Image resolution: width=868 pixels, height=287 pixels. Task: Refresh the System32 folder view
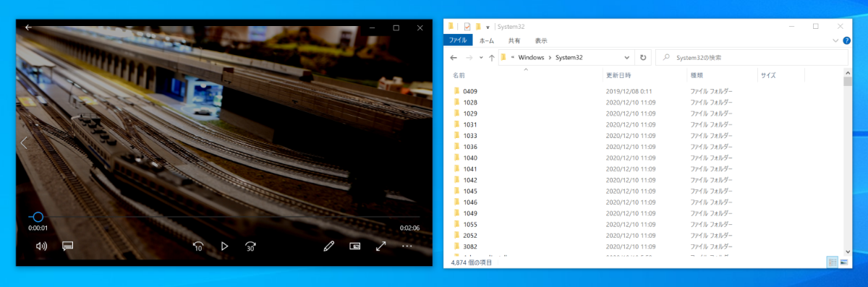click(x=642, y=57)
